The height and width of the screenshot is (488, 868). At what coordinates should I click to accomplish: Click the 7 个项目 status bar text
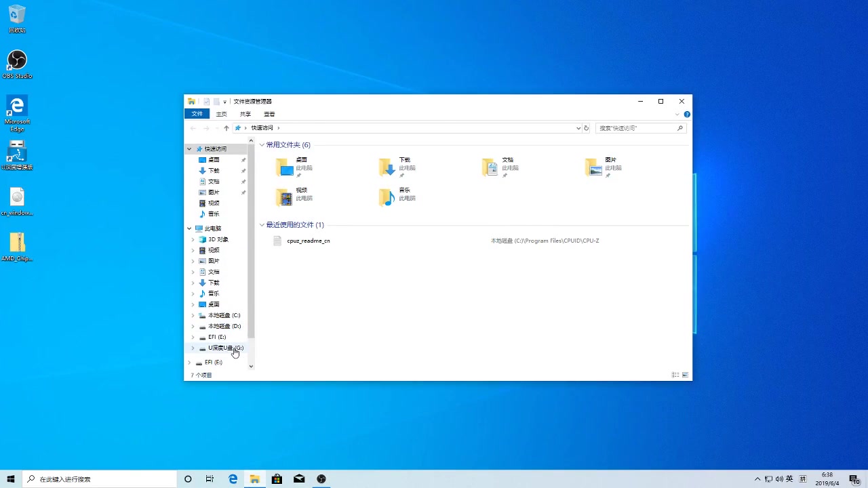pyautogui.click(x=201, y=375)
